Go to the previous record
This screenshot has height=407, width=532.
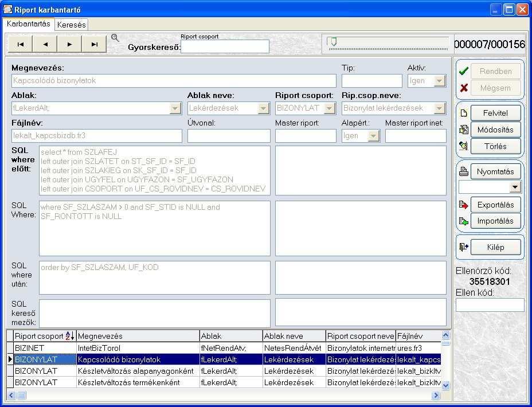point(45,44)
